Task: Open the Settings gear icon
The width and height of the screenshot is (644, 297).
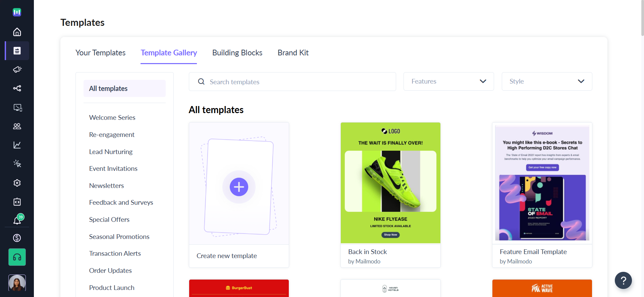Action: coord(17,183)
